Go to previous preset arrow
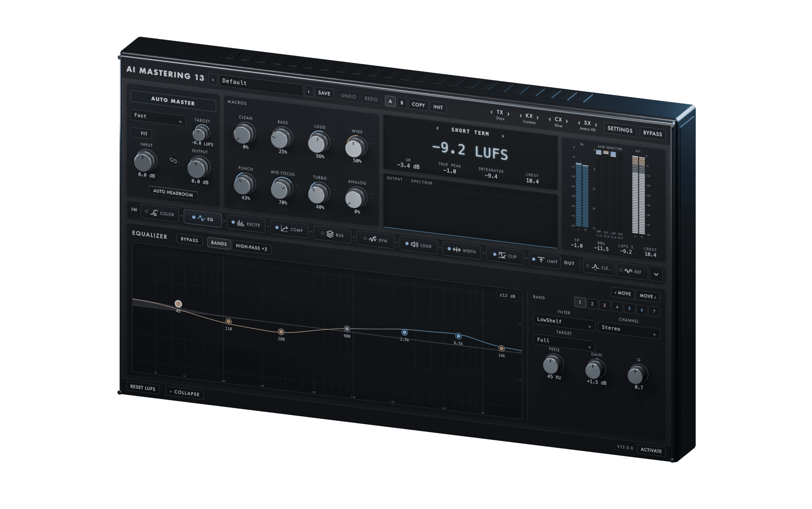The image size is (812, 509). click(213, 80)
